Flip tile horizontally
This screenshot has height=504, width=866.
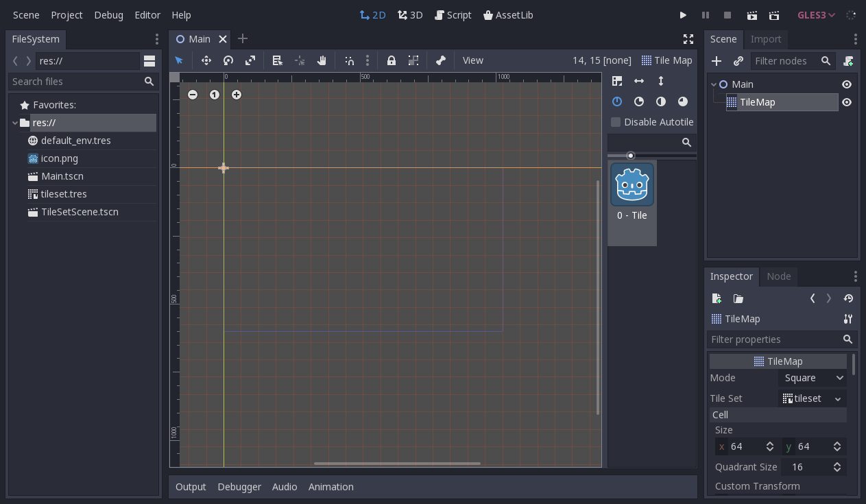tap(639, 81)
